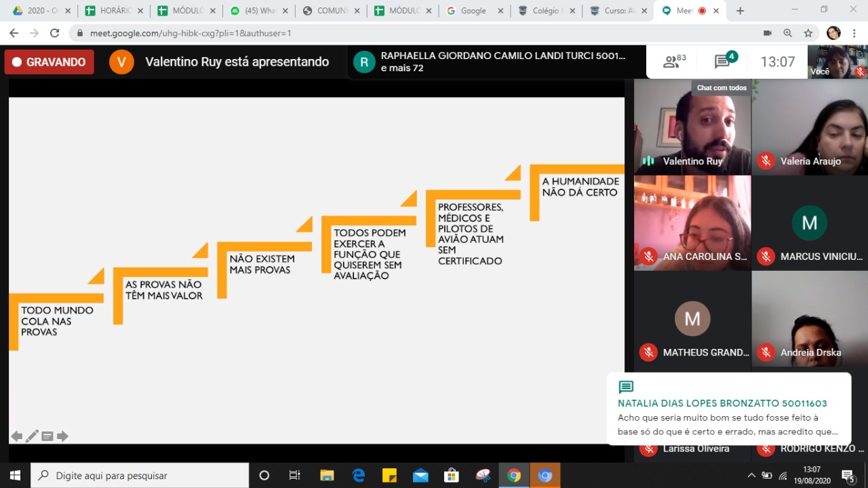Click the muted mic icon on Andreia Drska
The image size is (868, 488).
[766, 352]
